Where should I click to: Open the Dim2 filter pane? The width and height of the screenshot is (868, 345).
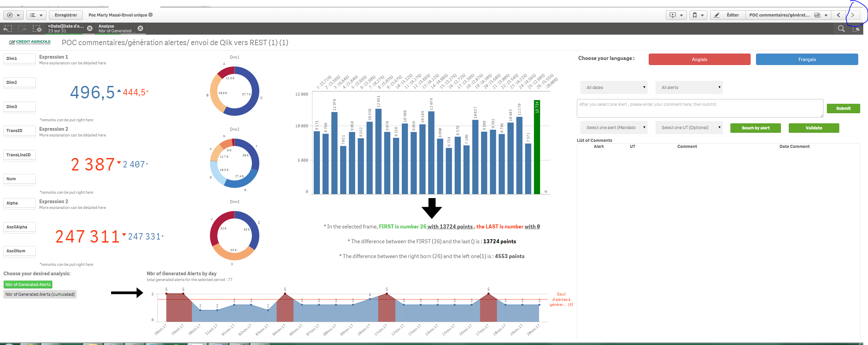point(20,83)
